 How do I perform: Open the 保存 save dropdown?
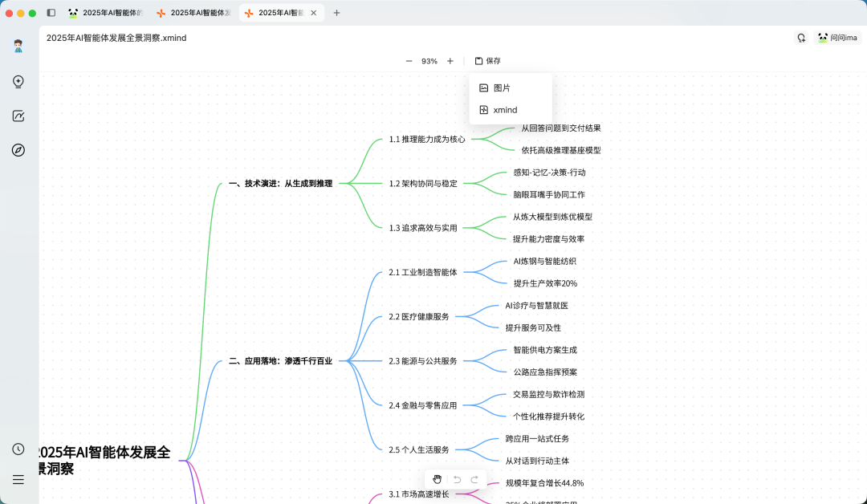[488, 60]
